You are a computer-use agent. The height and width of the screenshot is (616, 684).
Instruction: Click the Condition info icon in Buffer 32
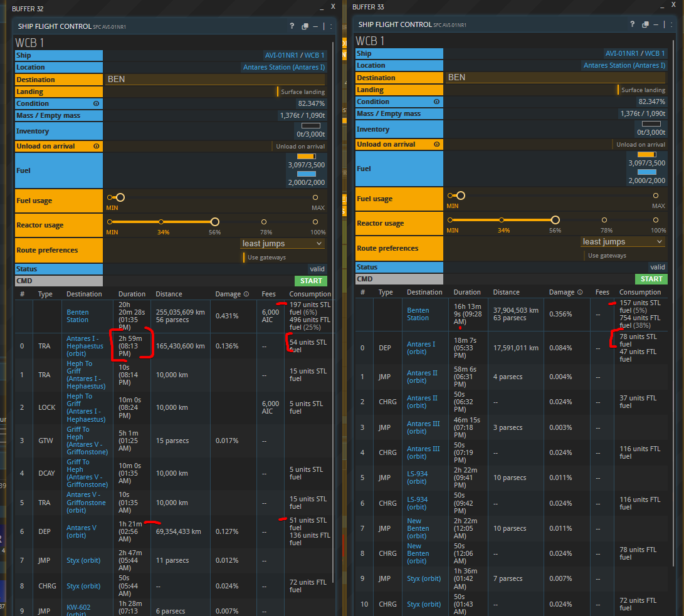coord(96,103)
